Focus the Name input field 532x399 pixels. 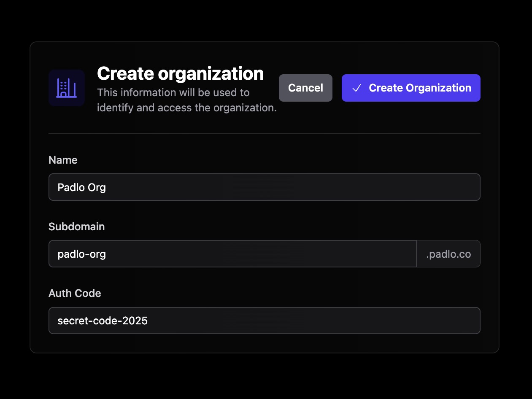tap(265, 187)
